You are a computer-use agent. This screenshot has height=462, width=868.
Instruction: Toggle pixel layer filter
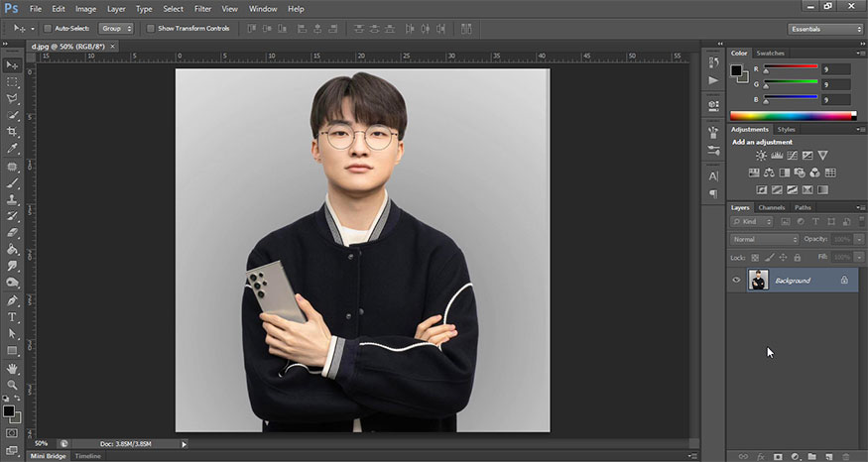(785, 221)
